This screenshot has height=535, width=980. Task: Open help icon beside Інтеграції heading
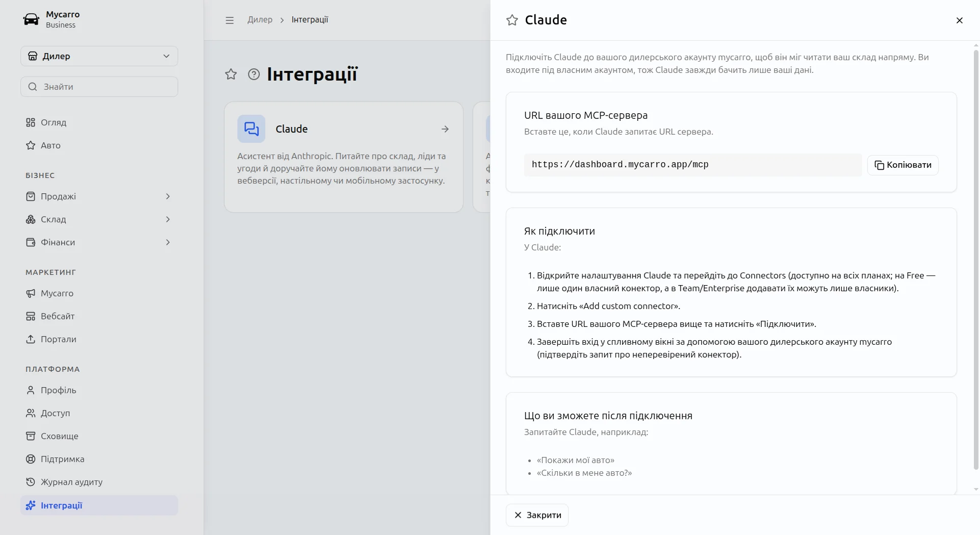click(x=254, y=74)
